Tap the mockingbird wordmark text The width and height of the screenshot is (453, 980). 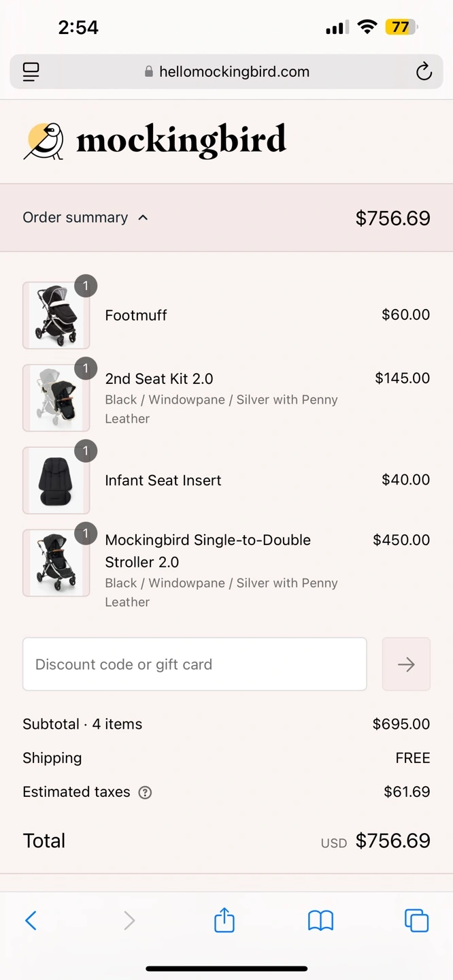pos(181,140)
